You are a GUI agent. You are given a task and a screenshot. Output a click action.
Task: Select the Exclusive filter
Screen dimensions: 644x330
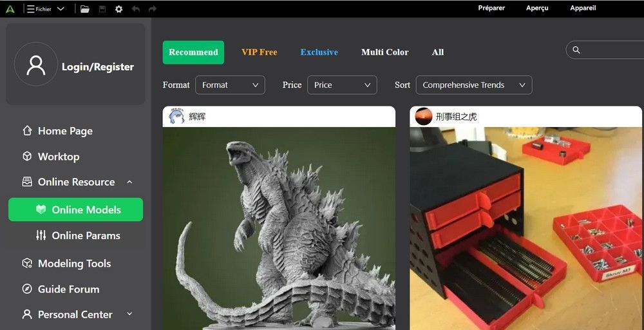(x=319, y=52)
